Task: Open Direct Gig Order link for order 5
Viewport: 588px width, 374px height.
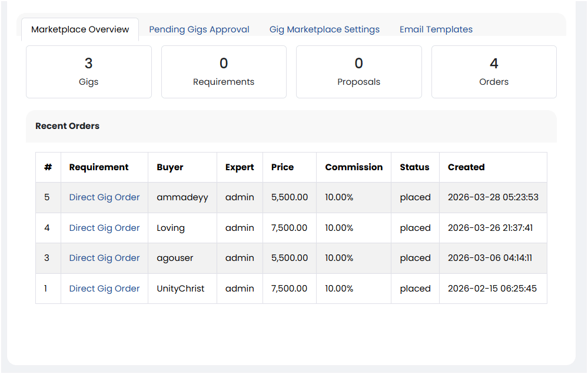Action: [104, 197]
